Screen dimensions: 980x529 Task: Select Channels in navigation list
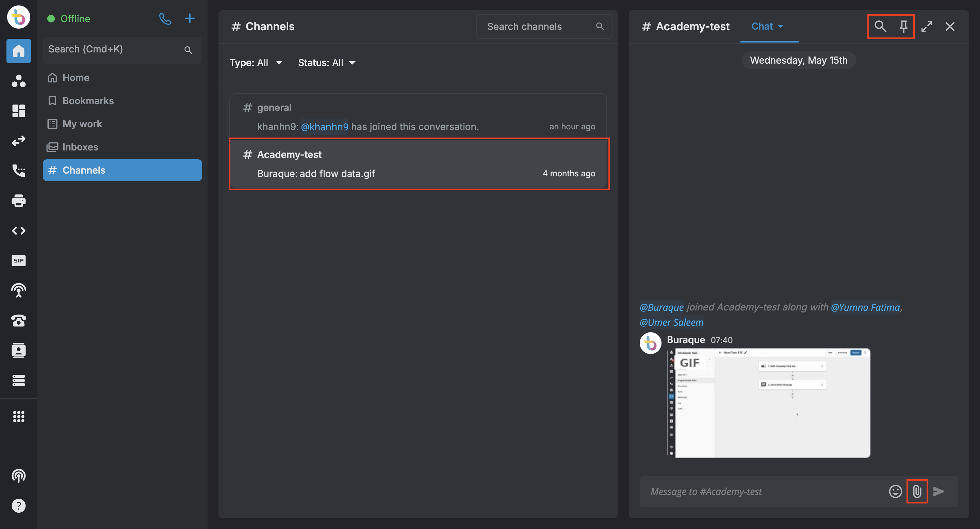coord(122,170)
